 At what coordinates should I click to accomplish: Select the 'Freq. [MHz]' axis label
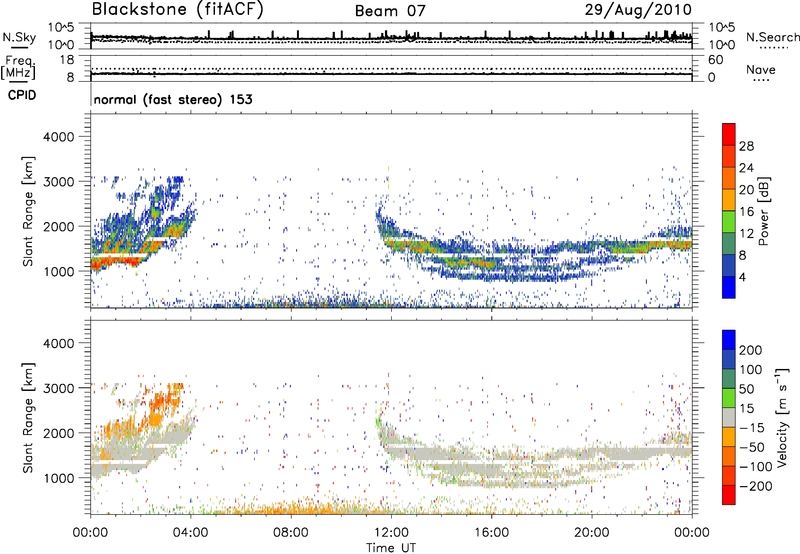pyautogui.click(x=18, y=68)
